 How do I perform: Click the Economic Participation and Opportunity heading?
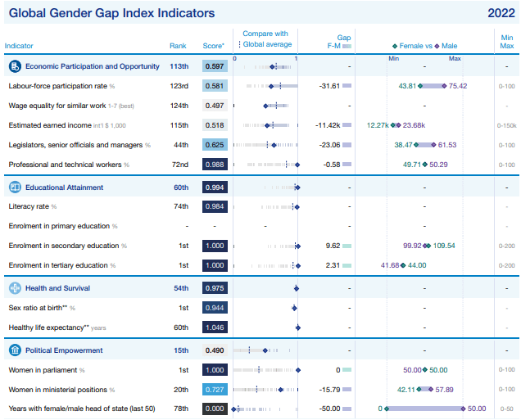pos(93,66)
